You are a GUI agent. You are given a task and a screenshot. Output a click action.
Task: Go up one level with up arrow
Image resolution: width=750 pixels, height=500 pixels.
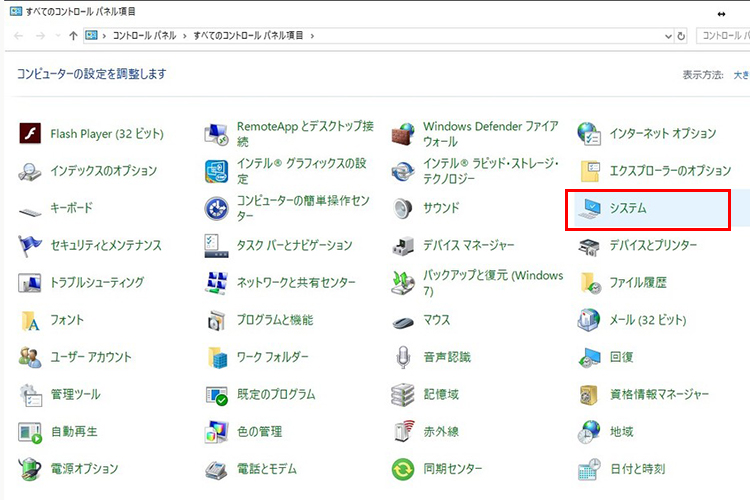[x=73, y=36]
